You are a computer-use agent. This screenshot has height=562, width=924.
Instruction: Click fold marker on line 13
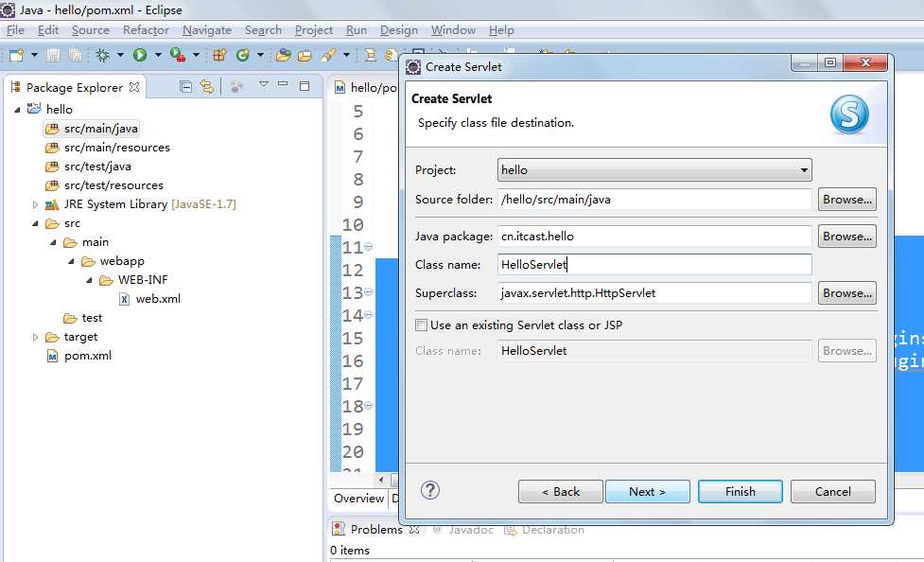[368, 292]
